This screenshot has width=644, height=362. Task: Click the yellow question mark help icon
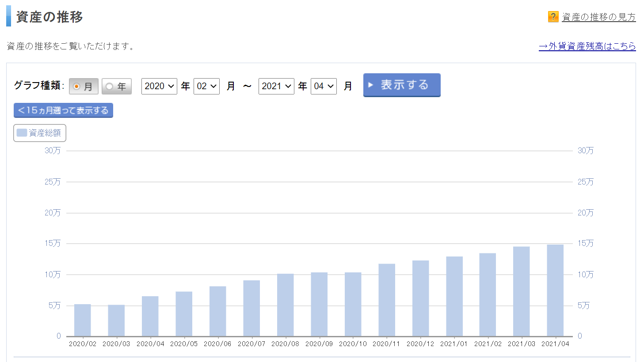(553, 17)
